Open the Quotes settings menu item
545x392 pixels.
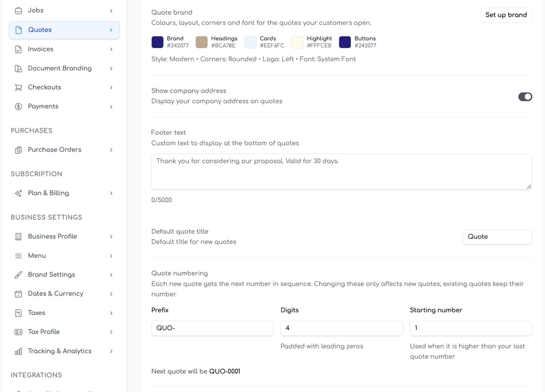click(x=64, y=30)
